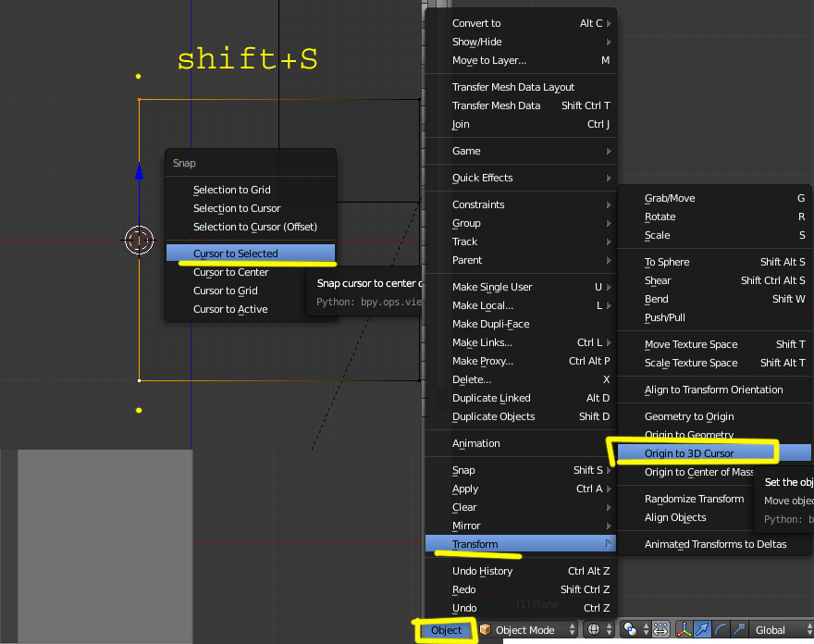Expand the Group submenu
Viewport: 814px width, 644px height.
521,223
